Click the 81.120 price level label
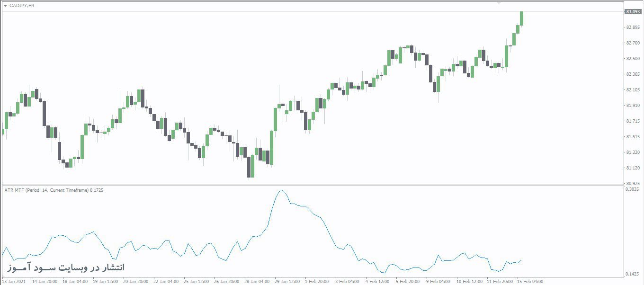 tap(633, 168)
